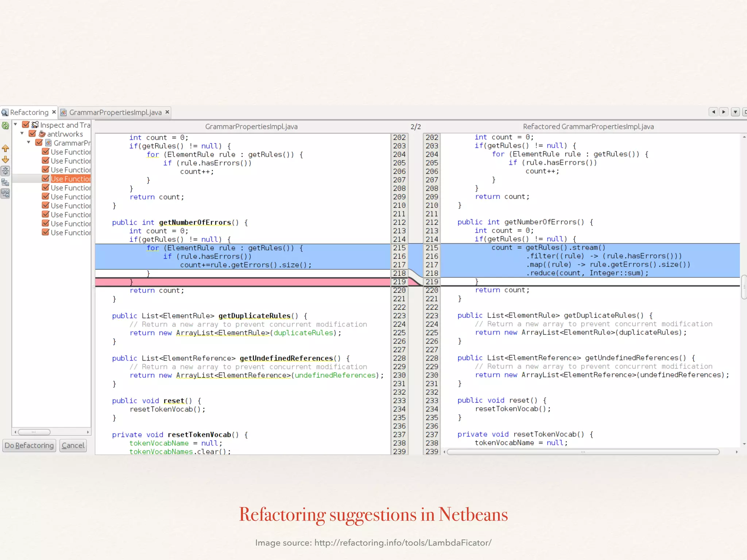Click the Cancel button

[x=73, y=446]
